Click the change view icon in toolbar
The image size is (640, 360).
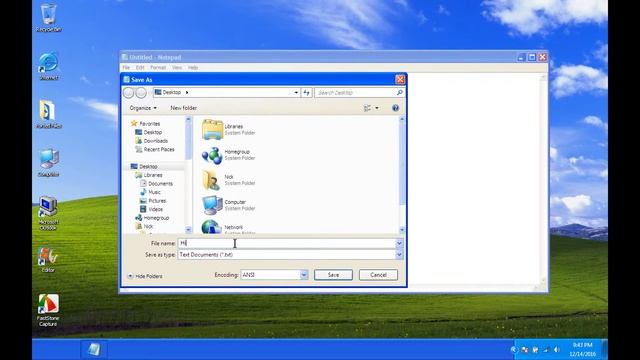367,108
